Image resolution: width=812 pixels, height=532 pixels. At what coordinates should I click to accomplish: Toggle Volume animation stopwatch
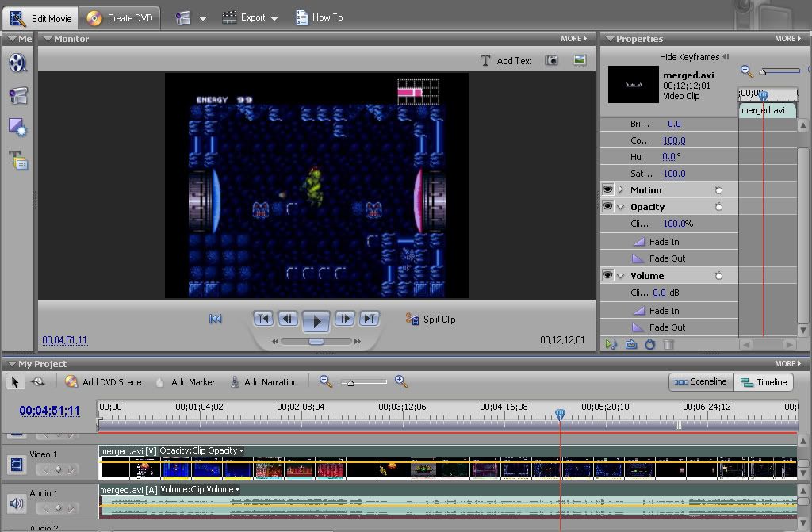click(718, 276)
